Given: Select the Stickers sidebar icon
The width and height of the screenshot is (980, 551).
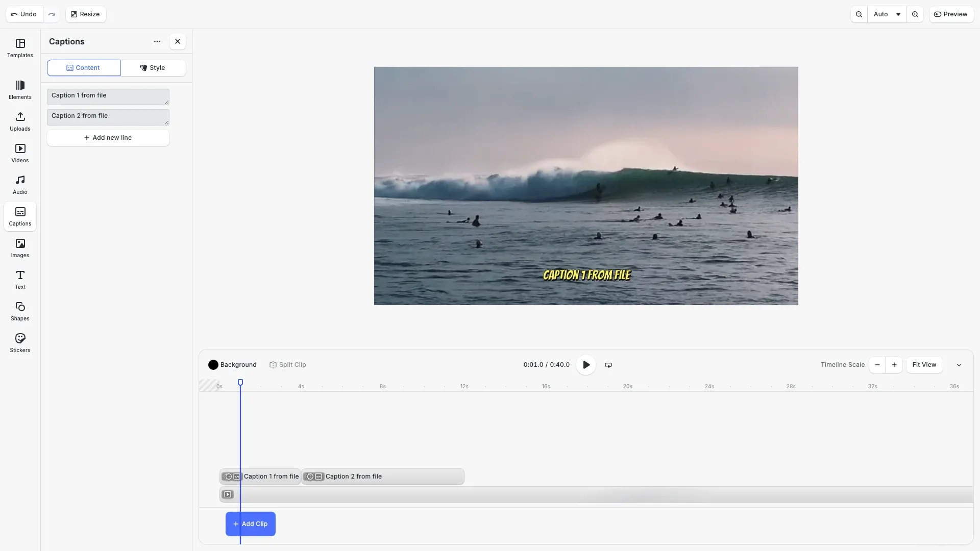Looking at the screenshot, I should [x=19, y=342].
